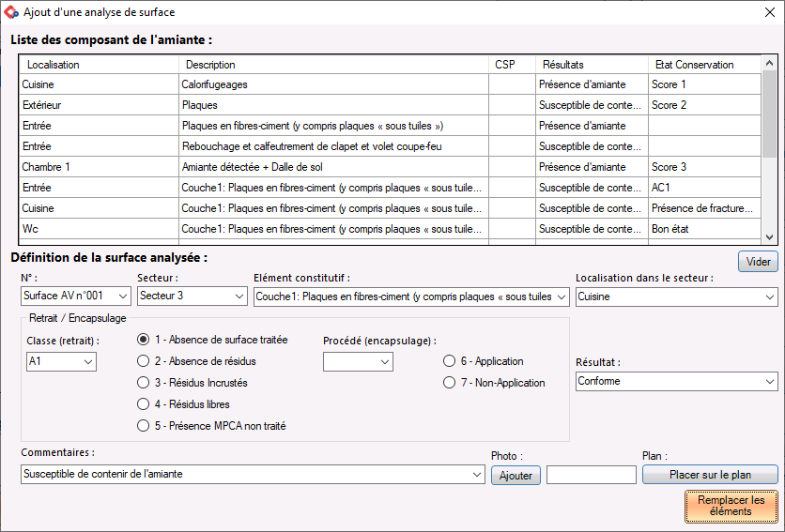785x532 pixels.
Task: Click the list scrollbar down arrow
Action: [769, 237]
